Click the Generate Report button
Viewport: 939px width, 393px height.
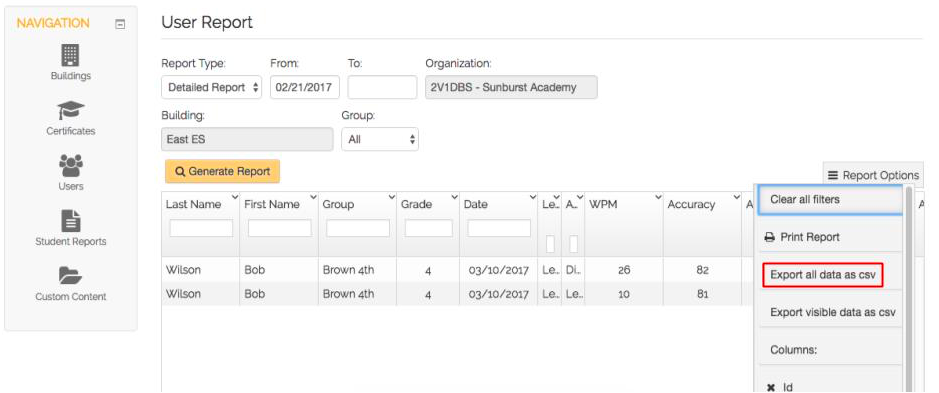222,171
